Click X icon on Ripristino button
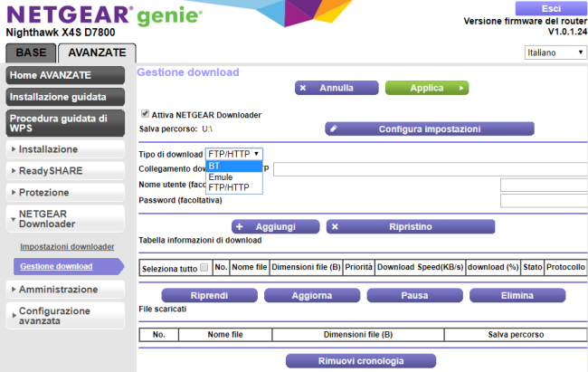The image size is (588, 372). [335, 226]
